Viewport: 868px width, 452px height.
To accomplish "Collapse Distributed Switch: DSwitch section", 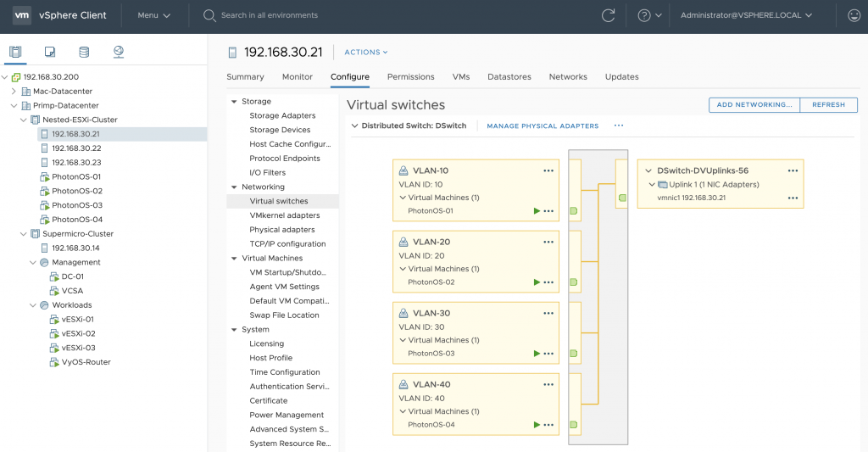I will [x=355, y=126].
